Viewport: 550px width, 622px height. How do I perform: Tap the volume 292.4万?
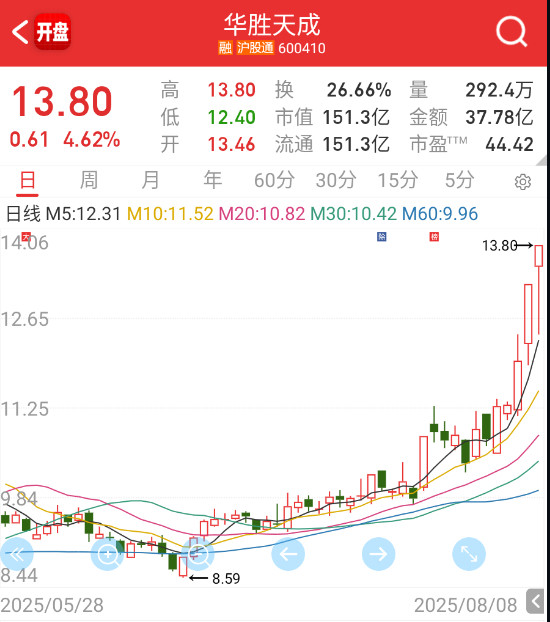click(499, 90)
